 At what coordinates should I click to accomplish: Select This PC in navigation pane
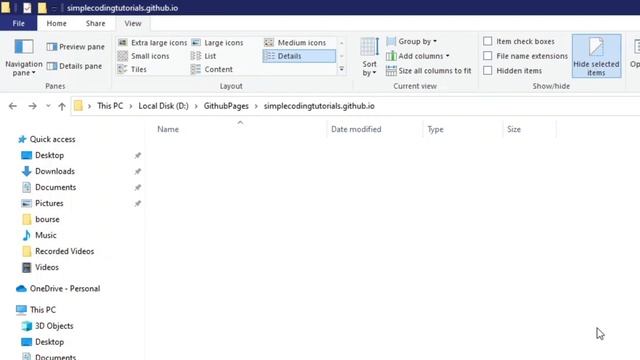36,310
